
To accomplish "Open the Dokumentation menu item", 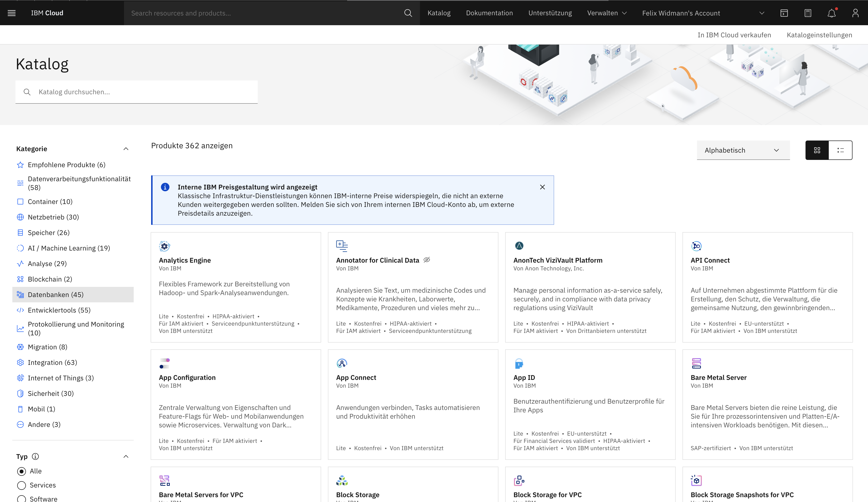I will pos(489,13).
